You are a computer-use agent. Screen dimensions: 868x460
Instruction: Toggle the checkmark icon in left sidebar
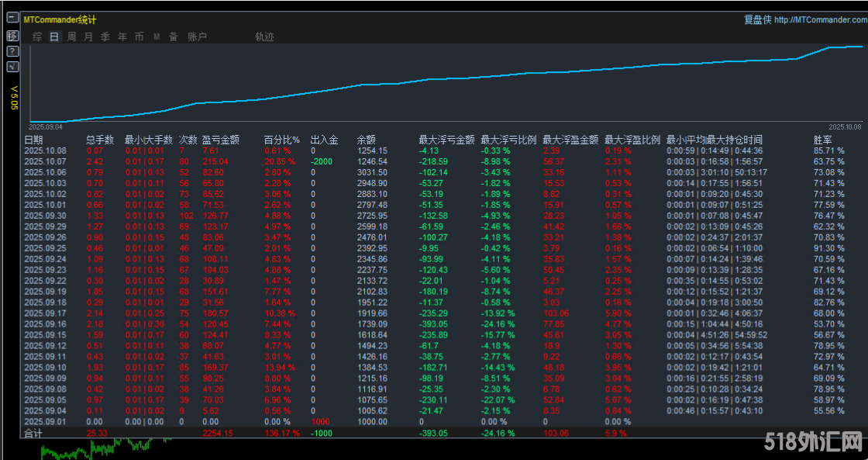coord(12,67)
